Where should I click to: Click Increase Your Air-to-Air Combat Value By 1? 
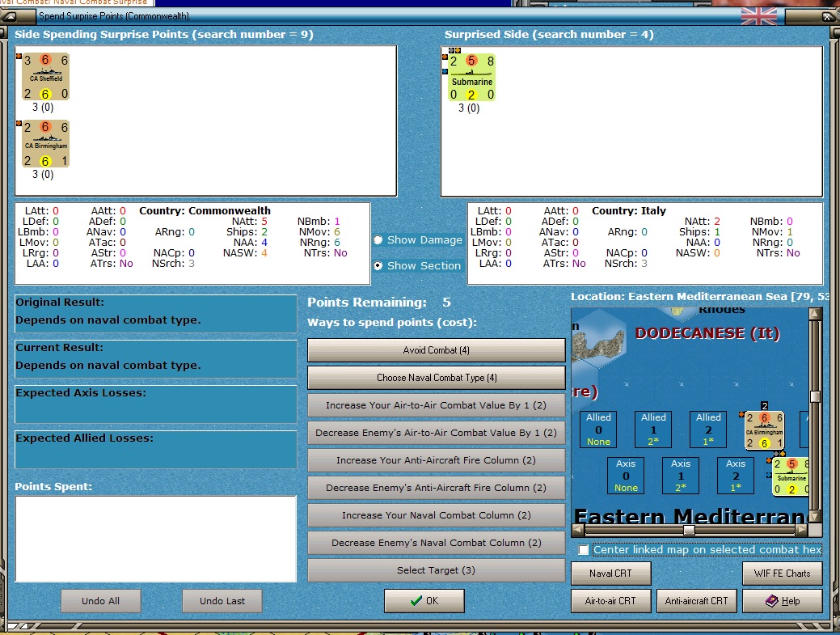click(436, 405)
